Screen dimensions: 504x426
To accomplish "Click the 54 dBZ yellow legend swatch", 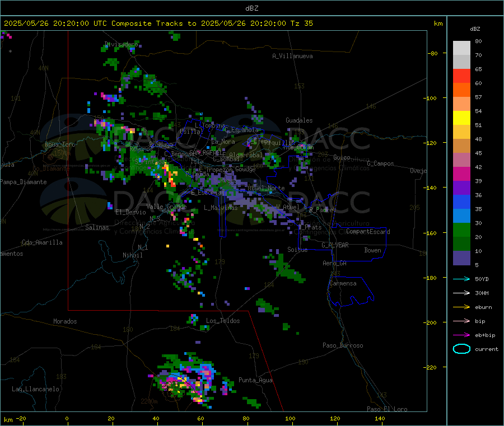I will point(461,118).
